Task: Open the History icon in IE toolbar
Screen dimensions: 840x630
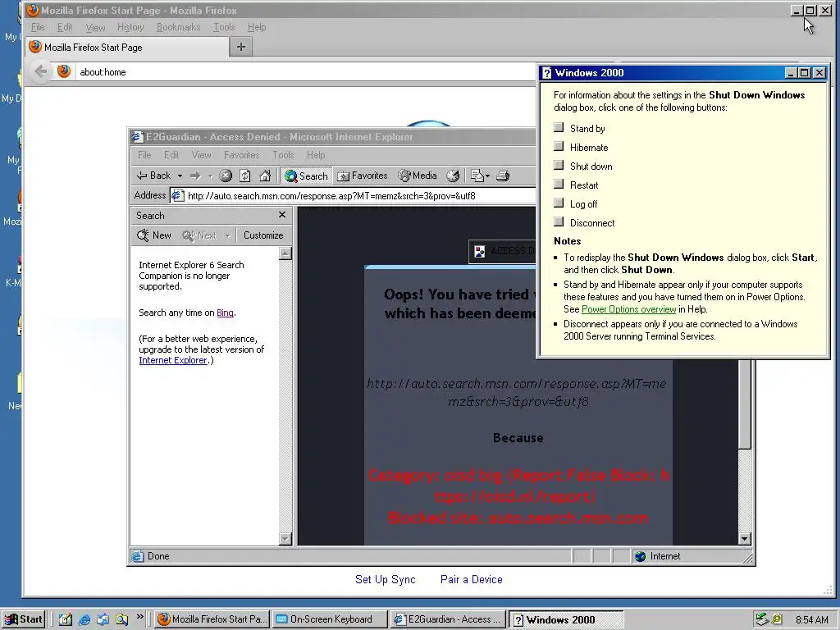Action: tap(453, 176)
